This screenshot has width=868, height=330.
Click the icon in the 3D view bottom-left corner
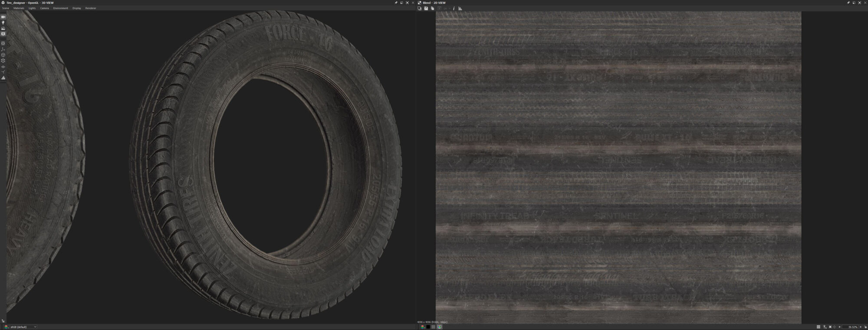(3, 321)
